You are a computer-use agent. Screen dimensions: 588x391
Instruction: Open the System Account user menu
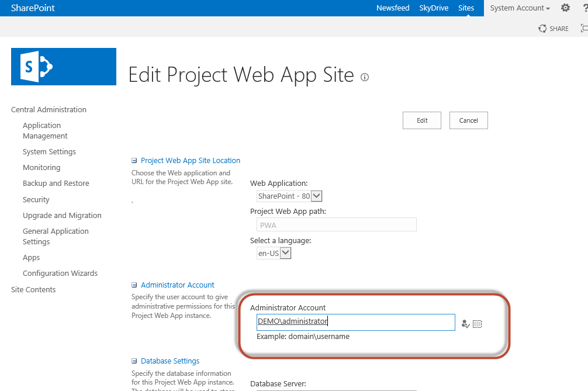pyautogui.click(x=520, y=8)
